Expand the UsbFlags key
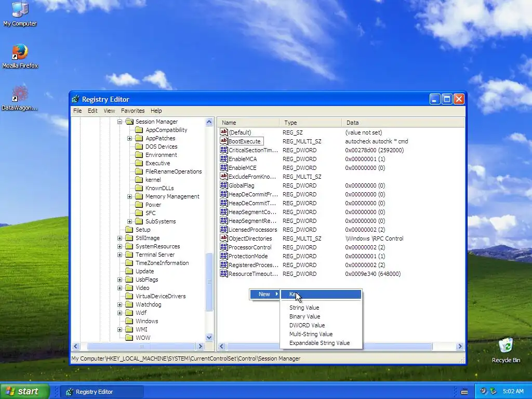The image size is (532, 399). pyautogui.click(x=120, y=280)
